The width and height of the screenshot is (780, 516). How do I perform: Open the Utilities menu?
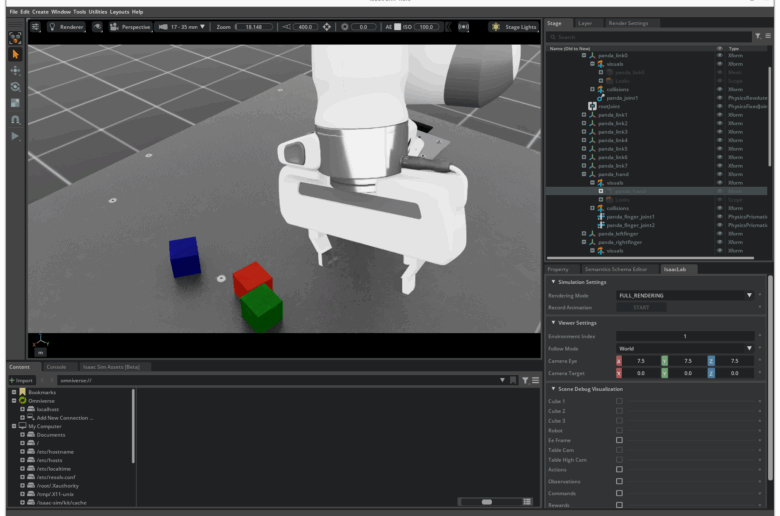coord(98,11)
